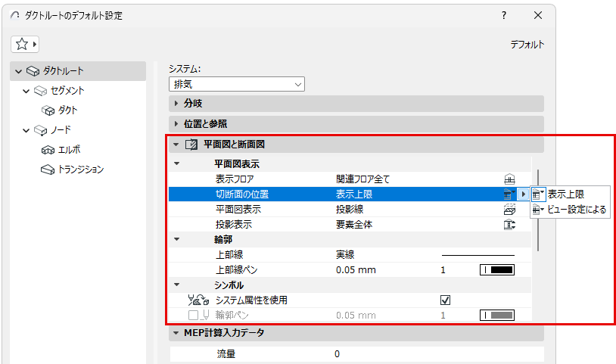The width and height of the screenshot is (616, 364).
Task: Click the ノード tree icon
Action: (x=40, y=130)
